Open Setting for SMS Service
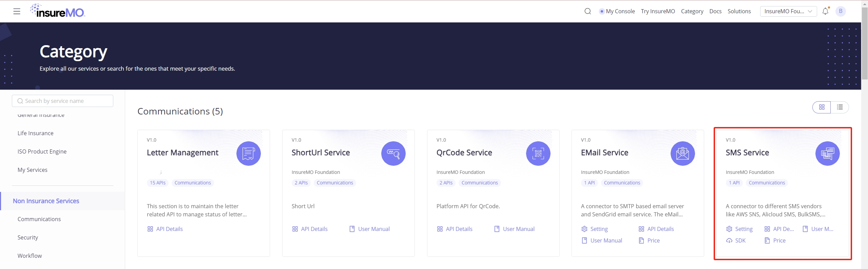This screenshot has width=868, height=269. tap(739, 229)
